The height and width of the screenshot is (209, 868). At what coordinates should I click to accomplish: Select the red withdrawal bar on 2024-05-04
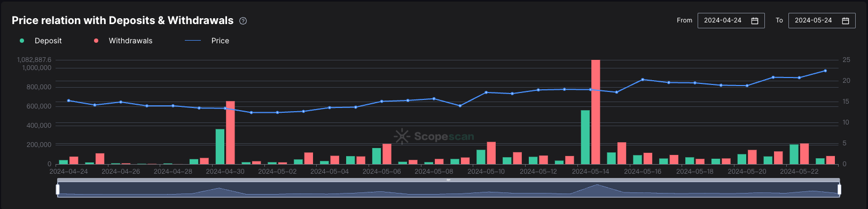335,160
